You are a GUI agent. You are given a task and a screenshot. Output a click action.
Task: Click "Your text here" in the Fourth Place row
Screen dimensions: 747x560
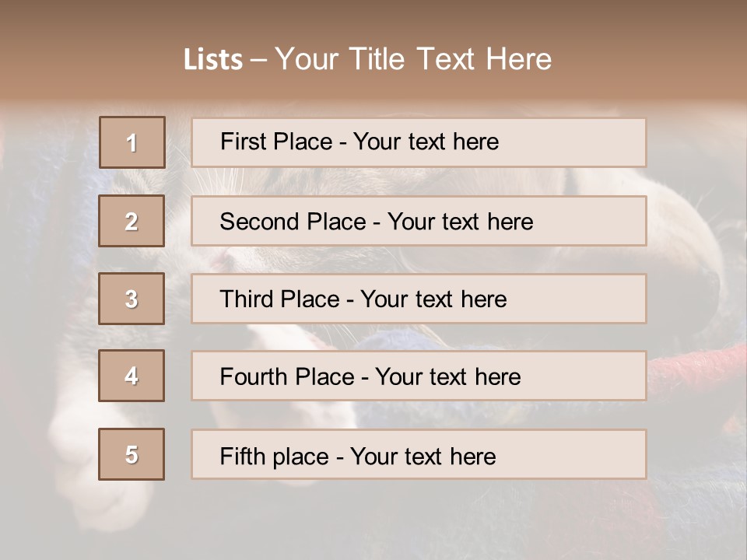click(447, 377)
